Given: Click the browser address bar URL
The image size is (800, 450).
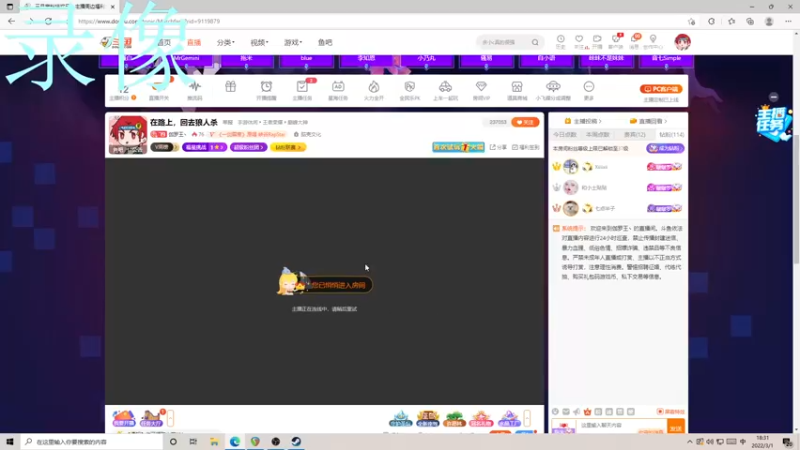Looking at the screenshot, I should 149,21.
